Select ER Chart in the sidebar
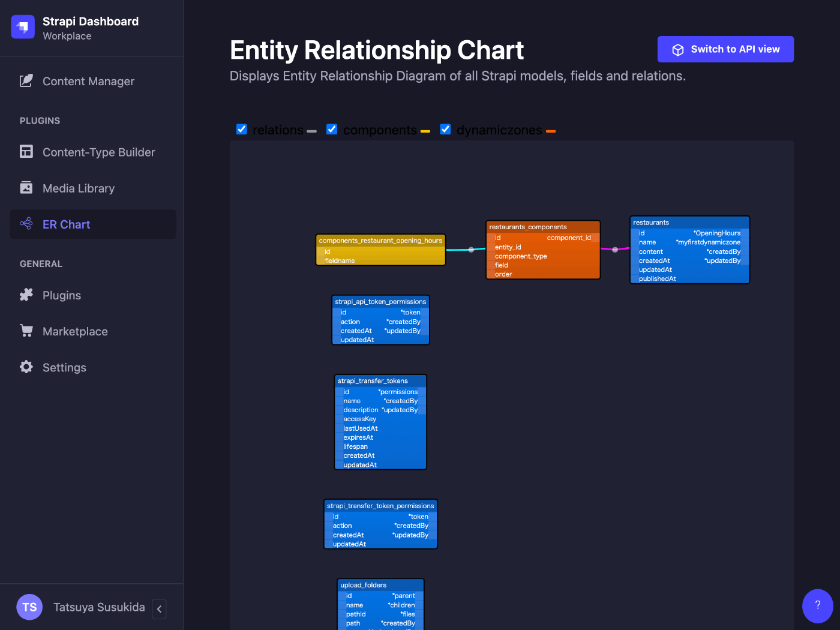 point(93,224)
